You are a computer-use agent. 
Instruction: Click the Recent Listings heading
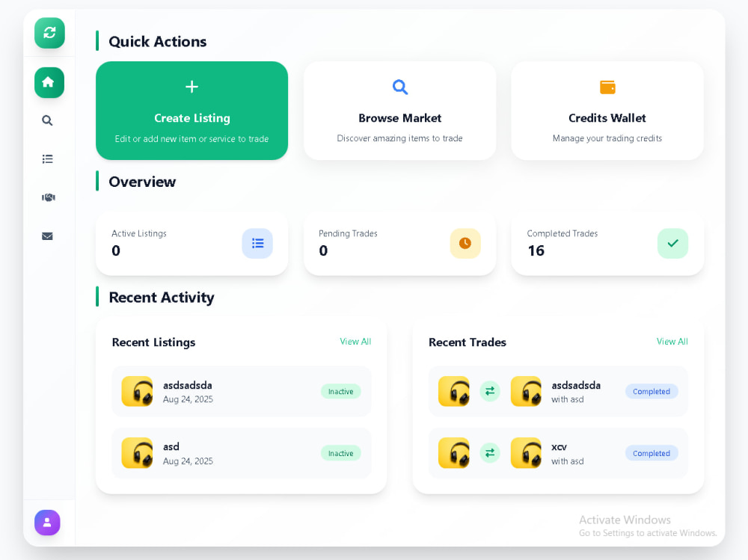click(153, 342)
